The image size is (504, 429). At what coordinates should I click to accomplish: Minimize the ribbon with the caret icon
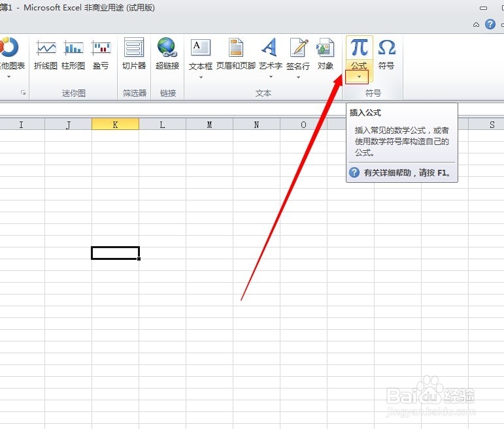(x=476, y=25)
